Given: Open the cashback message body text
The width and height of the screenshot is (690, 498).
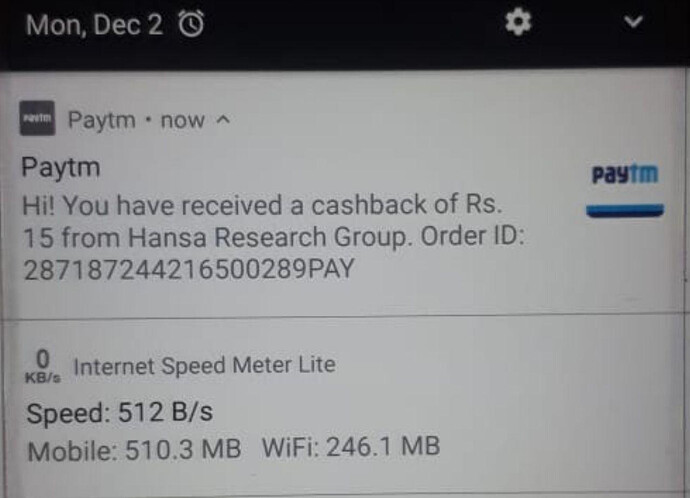Looking at the screenshot, I should pos(274,237).
